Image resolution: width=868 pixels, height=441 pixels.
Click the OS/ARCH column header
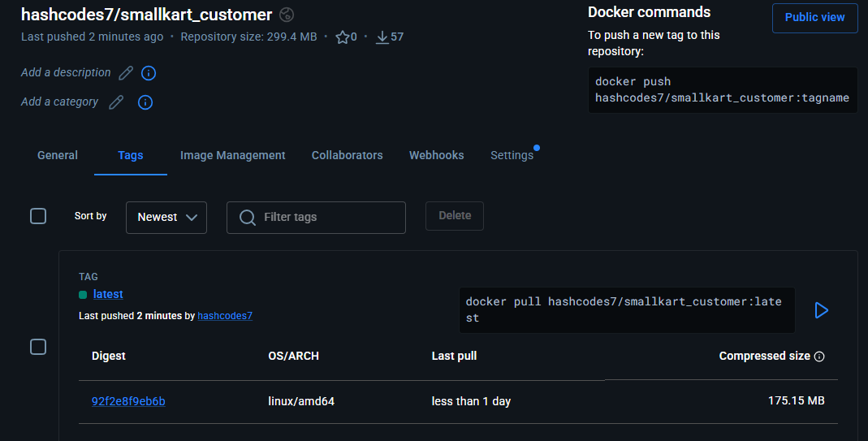point(293,357)
